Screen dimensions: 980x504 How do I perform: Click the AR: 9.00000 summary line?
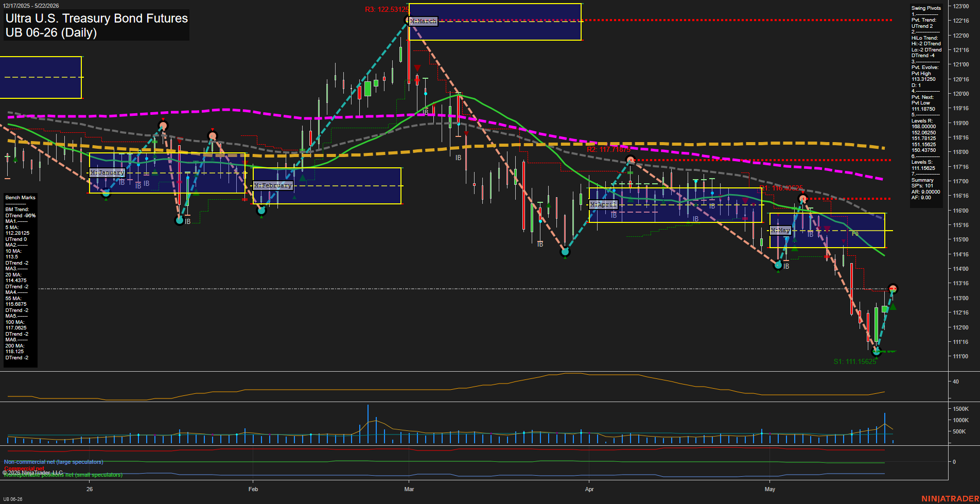click(x=925, y=192)
